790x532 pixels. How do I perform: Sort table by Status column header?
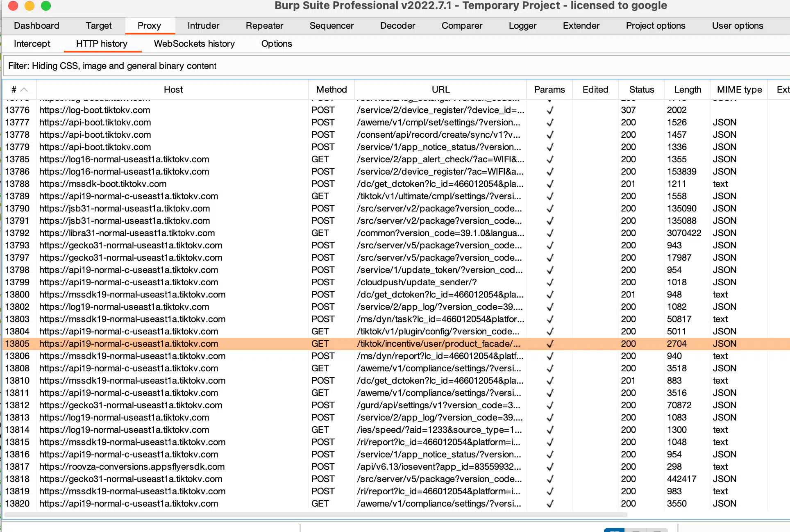tap(641, 90)
